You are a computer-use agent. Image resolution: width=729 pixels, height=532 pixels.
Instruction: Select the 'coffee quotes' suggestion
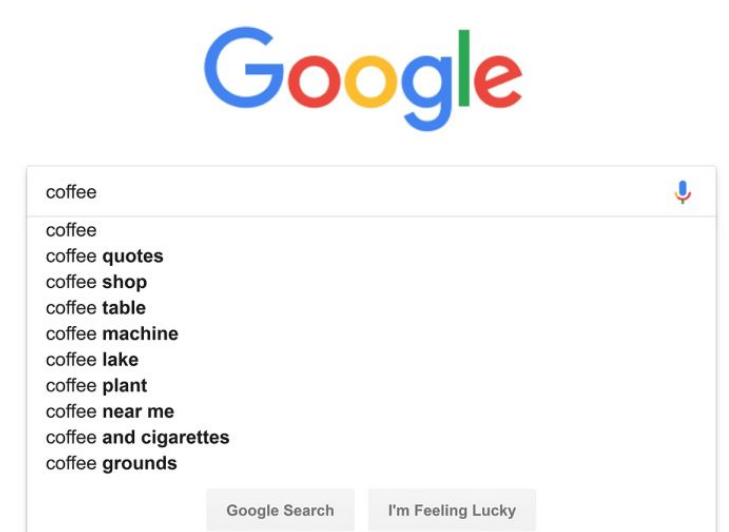pos(371,256)
